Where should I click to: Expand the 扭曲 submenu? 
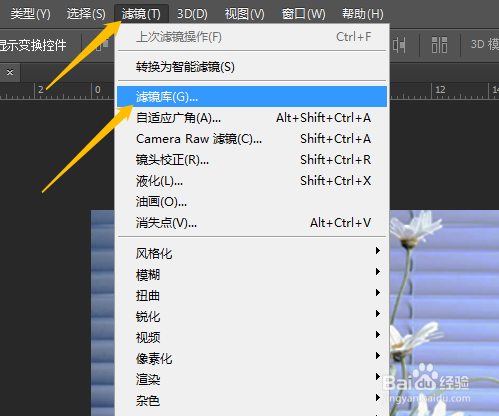click(252, 295)
